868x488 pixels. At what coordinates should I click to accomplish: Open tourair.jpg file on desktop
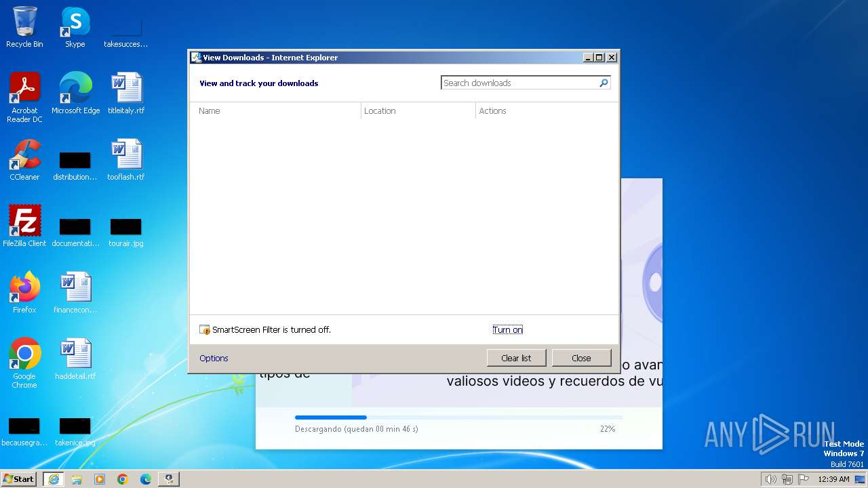[x=126, y=232]
